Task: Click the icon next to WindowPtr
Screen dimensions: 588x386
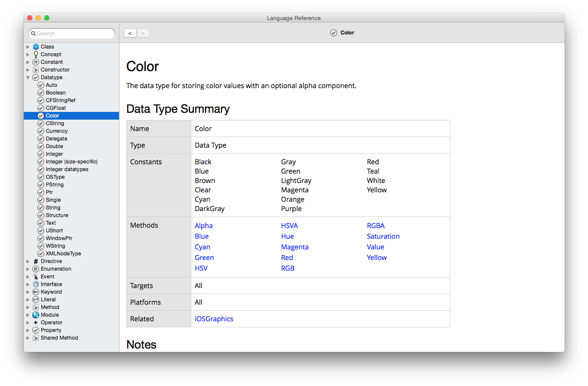Action: click(41, 238)
